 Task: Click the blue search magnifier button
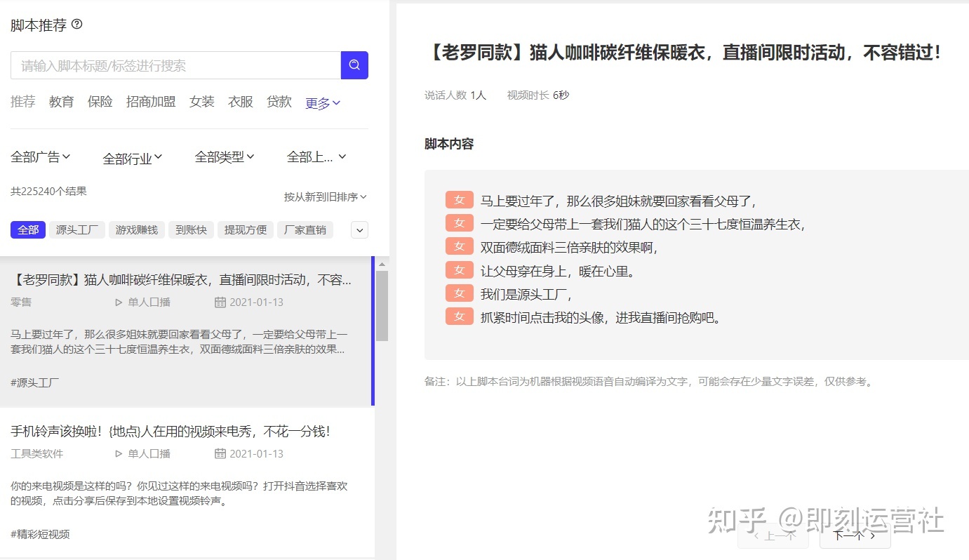click(354, 65)
